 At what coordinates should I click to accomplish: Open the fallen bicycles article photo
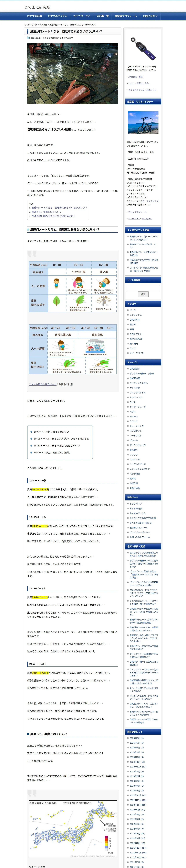click(73, 73)
